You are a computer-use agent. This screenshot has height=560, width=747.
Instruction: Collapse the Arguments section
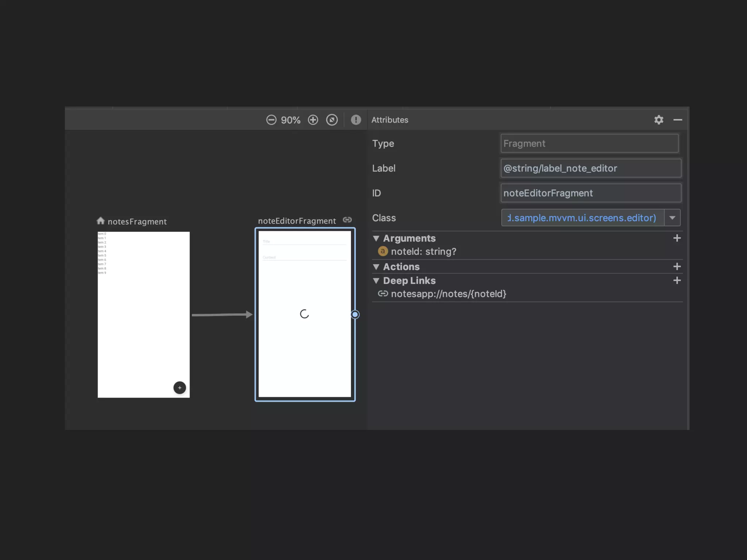(x=376, y=238)
